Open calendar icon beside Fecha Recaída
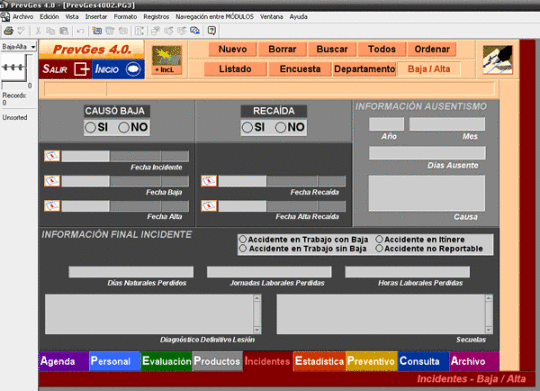The height and width of the screenshot is (391, 540). [209, 181]
